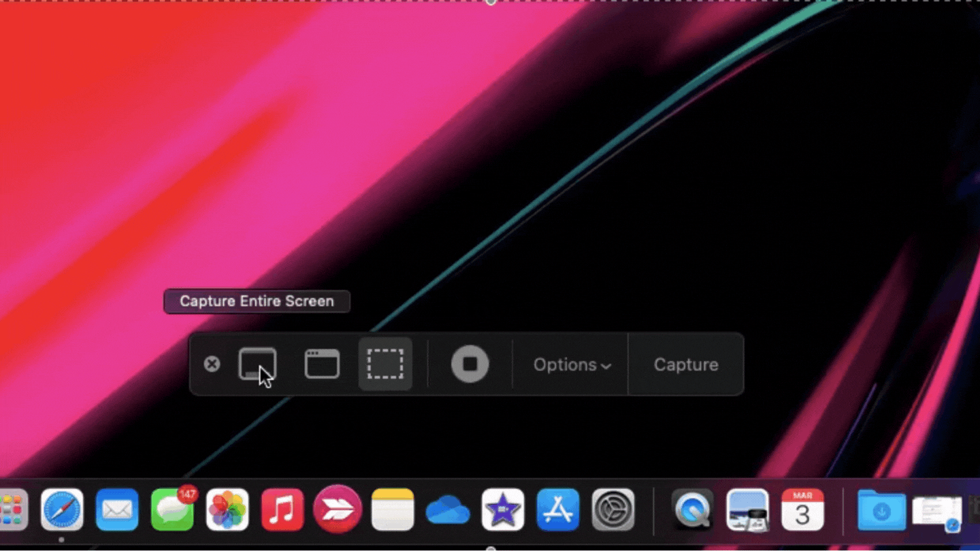Open System Preferences gear icon

click(x=613, y=510)
